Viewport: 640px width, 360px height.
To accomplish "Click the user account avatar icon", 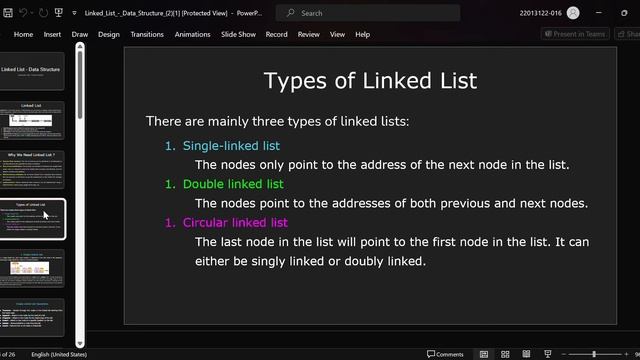I will [x=573, y=13].
